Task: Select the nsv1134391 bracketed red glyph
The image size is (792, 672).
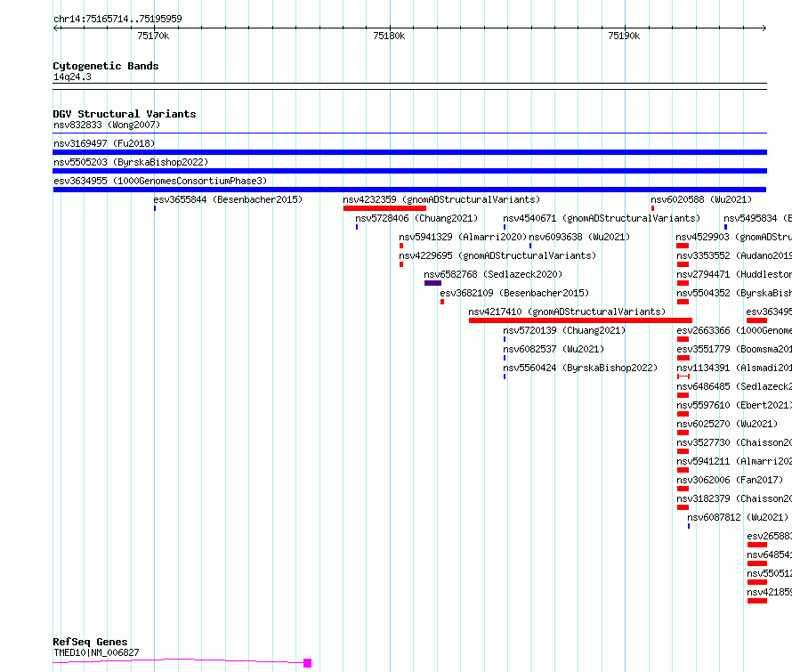Action: tap(683, 376)
